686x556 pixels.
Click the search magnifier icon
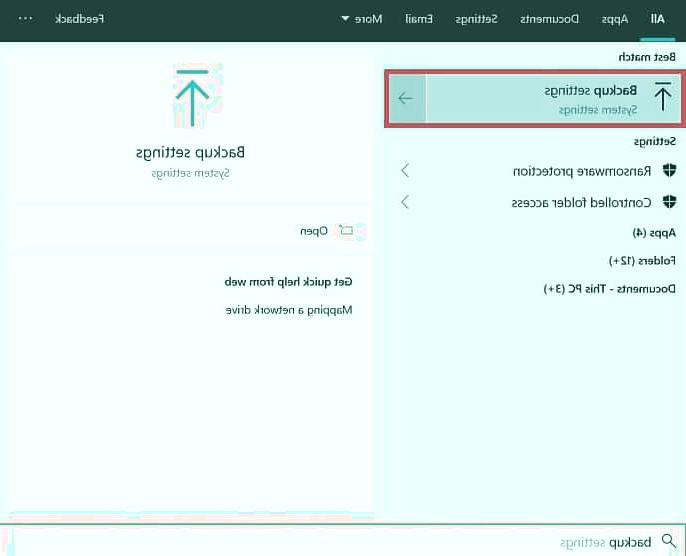pyautogui.click(x=669, y=541)
